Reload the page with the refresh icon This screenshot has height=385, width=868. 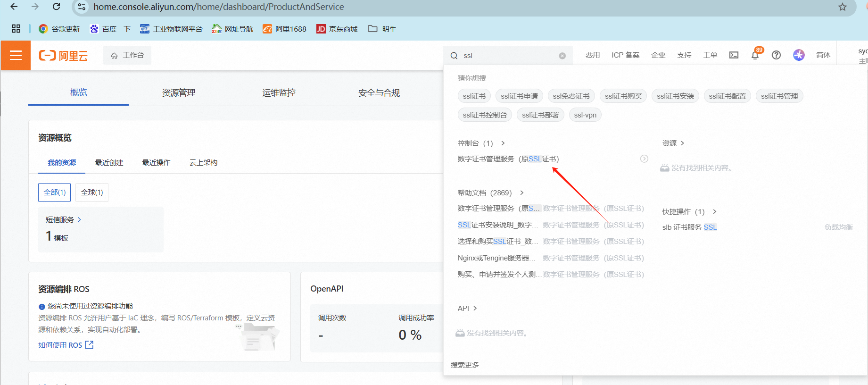56,7
